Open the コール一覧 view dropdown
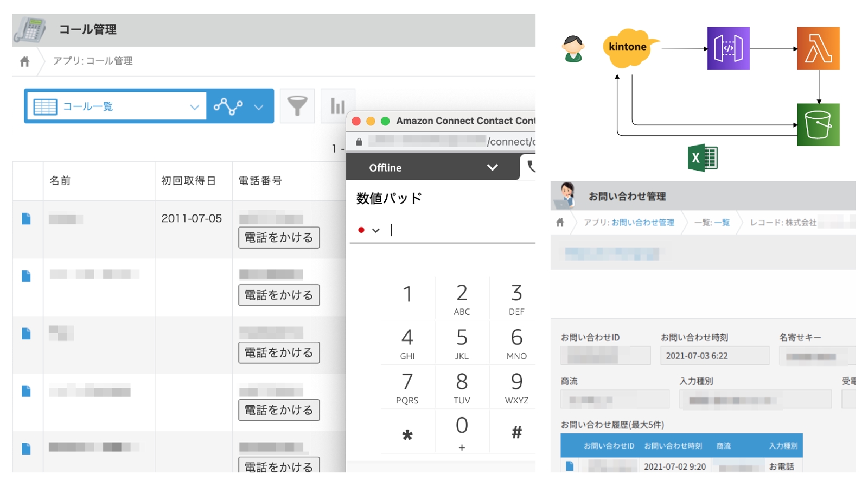This screenshot has width=868, height=486. click(x=195, y=107)
